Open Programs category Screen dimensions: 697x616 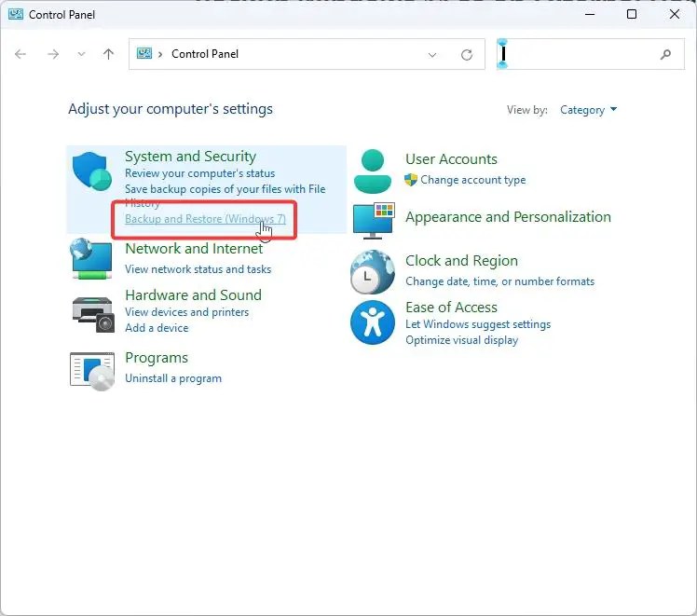coord(157,358)
